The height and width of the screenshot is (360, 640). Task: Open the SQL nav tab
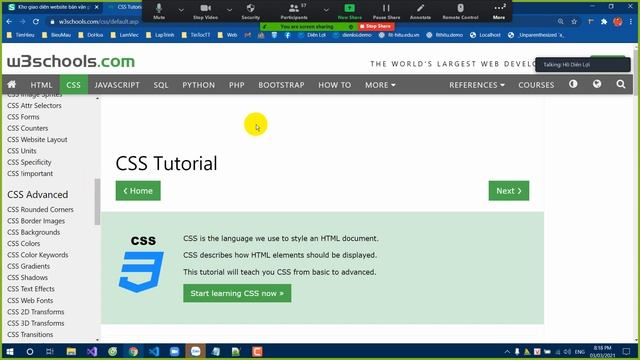pyautogui.click(x=161, y=85)
